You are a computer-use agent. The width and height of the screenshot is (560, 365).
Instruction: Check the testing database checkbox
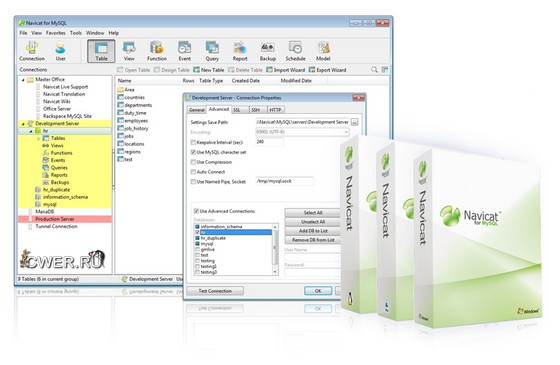[x=198, y=261]
